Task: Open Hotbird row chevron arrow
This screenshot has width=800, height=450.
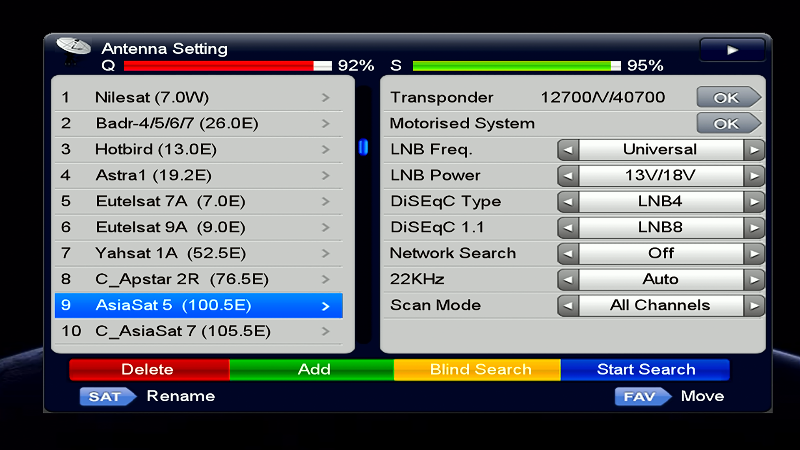Action: click(326, 149)
